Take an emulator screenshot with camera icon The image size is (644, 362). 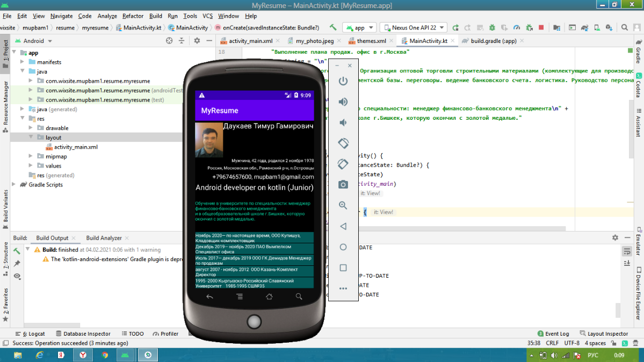click(x=343, y=185)
